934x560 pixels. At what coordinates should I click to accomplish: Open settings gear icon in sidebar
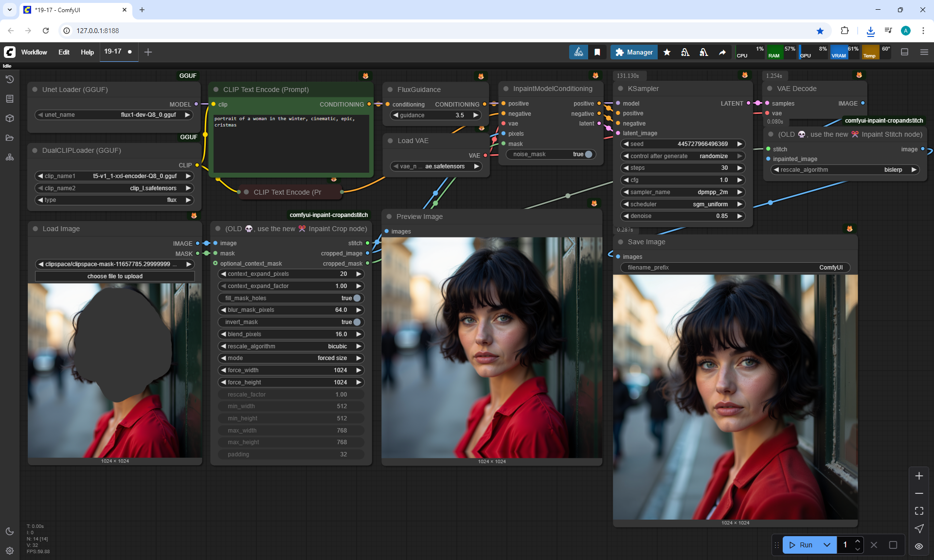point(10,551)
